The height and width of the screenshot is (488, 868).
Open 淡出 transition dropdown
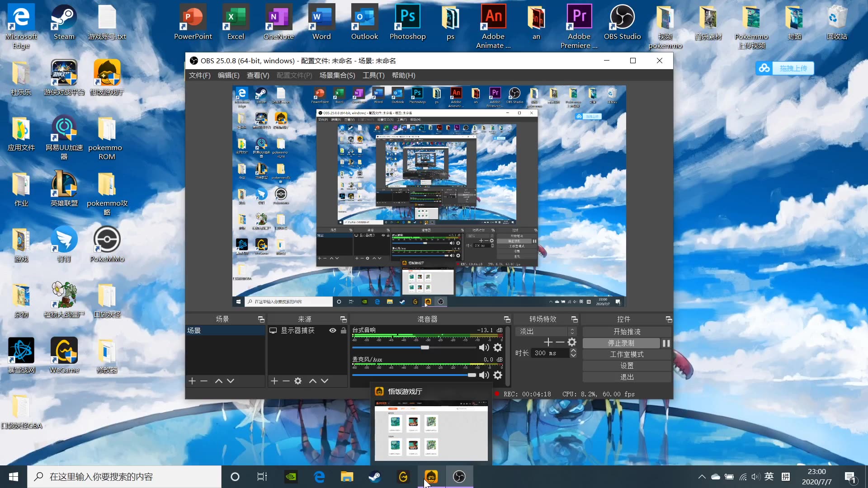pos(546,331)
